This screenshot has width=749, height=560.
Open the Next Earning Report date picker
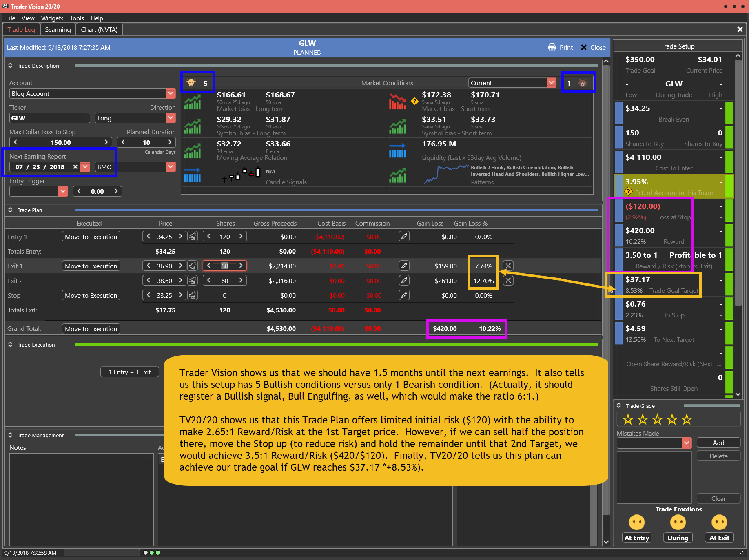[x=85, y=167]
